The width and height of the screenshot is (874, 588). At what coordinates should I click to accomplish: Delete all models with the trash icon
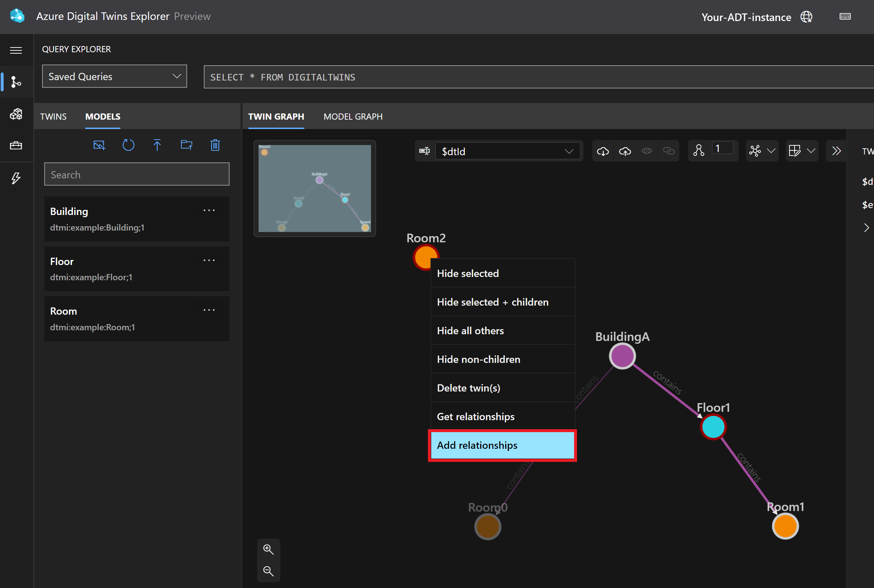click(x=215, y=145)
